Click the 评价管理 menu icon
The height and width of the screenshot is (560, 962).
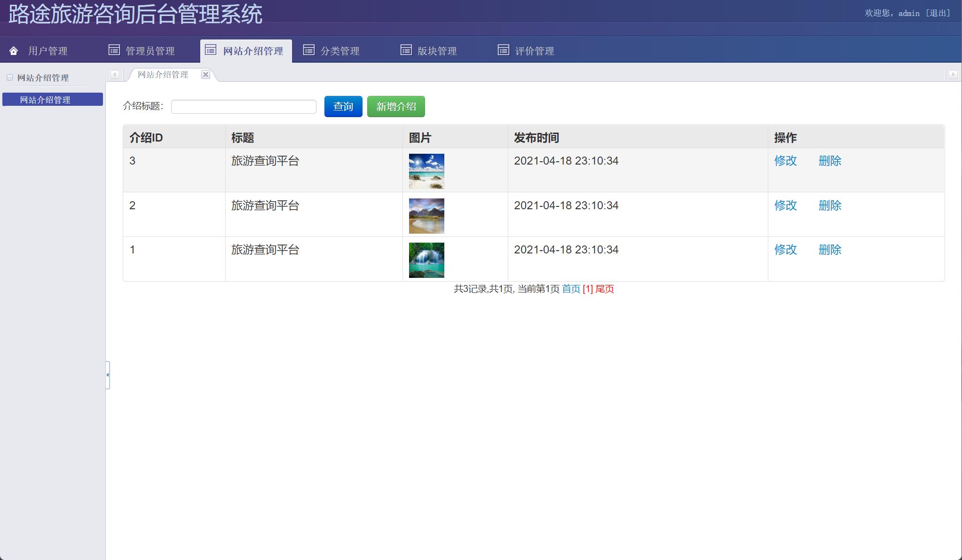click(x=503, y=50)
